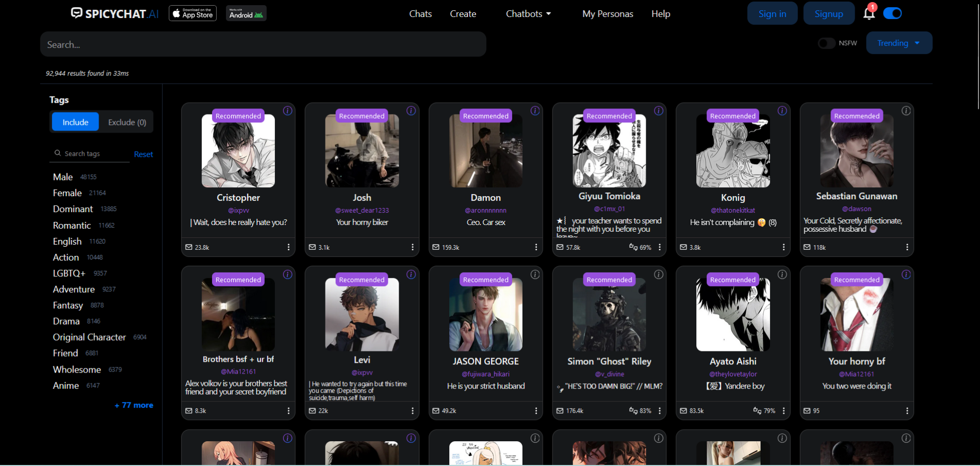Image resolution: width=980 pixels, height=466 pixels.
Task: Open three-dot menu on Levi card
Action: 412,411
